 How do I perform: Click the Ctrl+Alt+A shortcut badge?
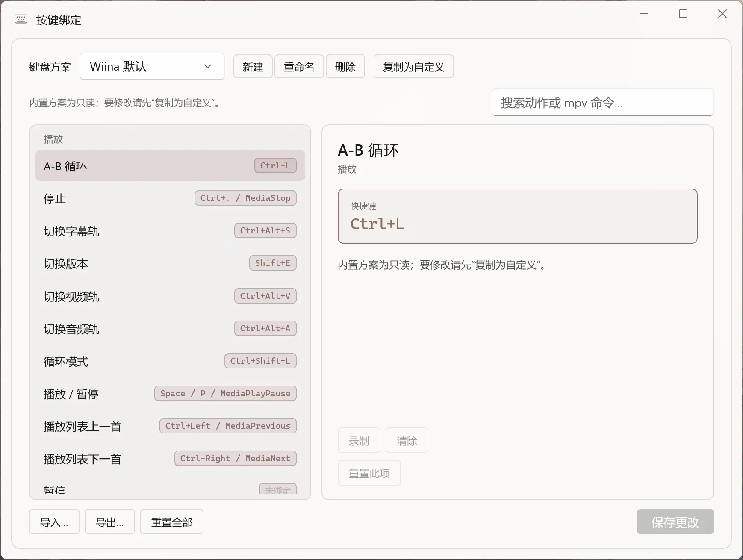(265, 328)
